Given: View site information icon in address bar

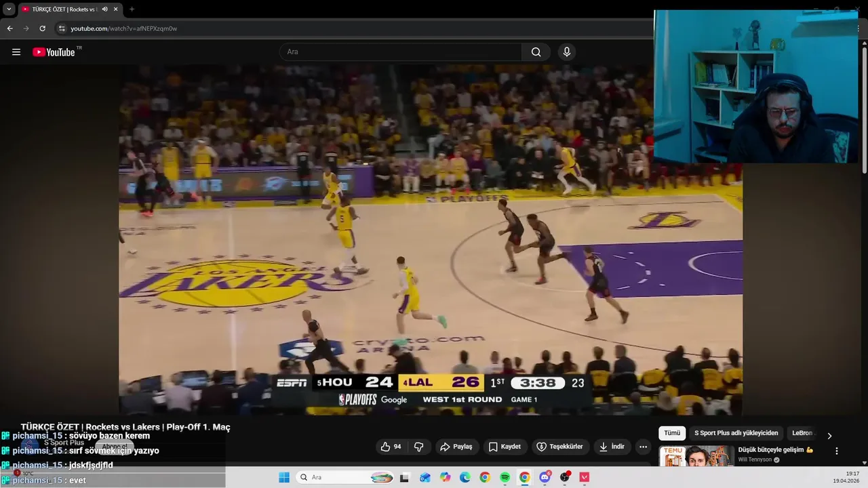Looking at the screenshot, I should coord(62,28).
